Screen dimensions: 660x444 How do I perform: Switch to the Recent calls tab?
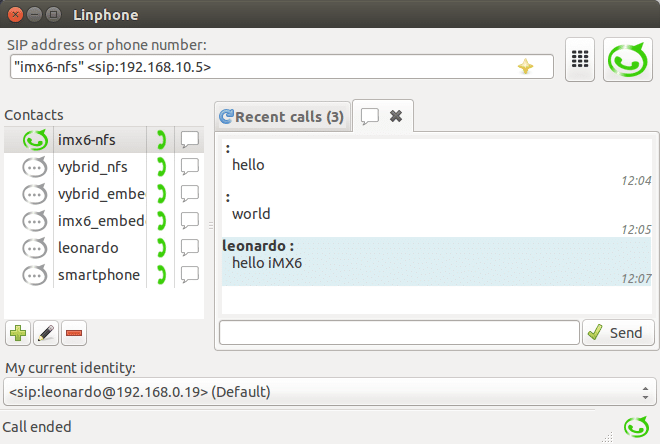(281, 117)
